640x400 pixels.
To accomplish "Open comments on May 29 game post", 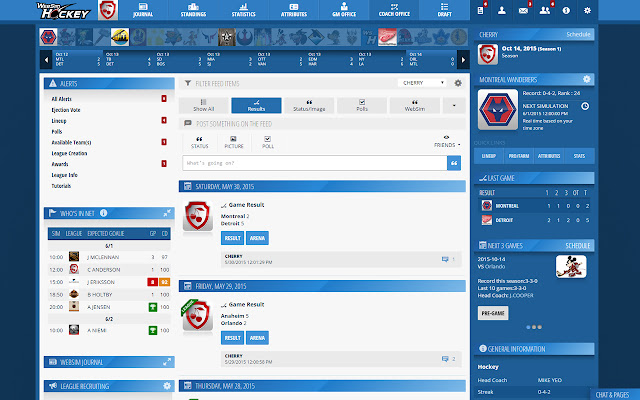I will click(x=448, y=359).
